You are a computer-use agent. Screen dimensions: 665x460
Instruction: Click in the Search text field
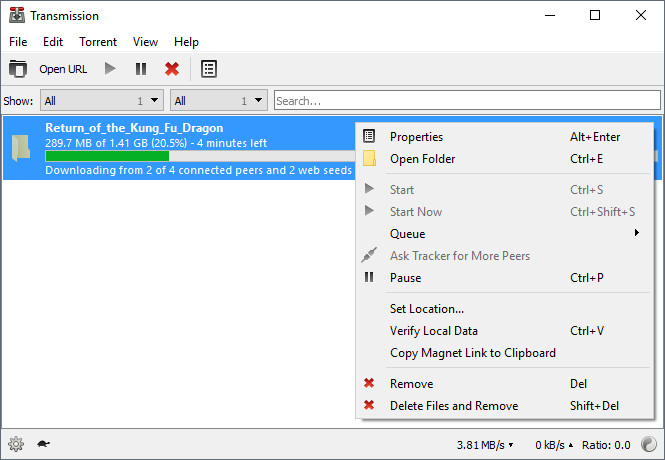[x=466, y=100]
